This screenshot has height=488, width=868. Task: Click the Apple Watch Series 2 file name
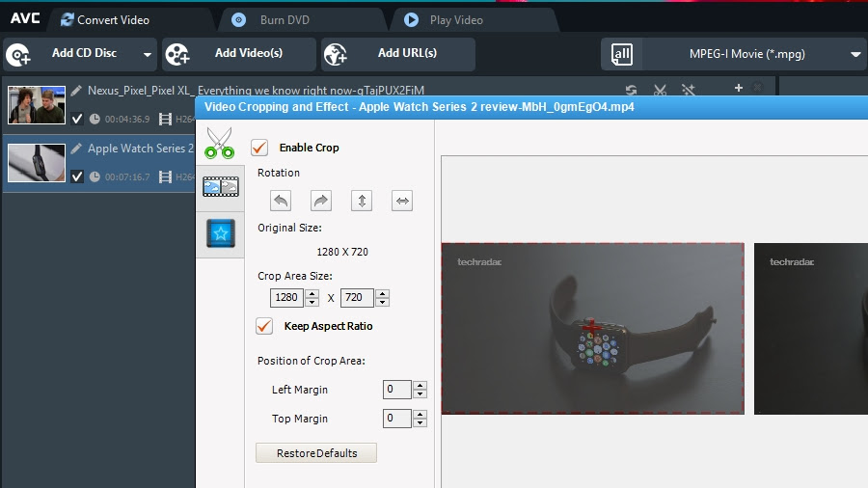141,149
